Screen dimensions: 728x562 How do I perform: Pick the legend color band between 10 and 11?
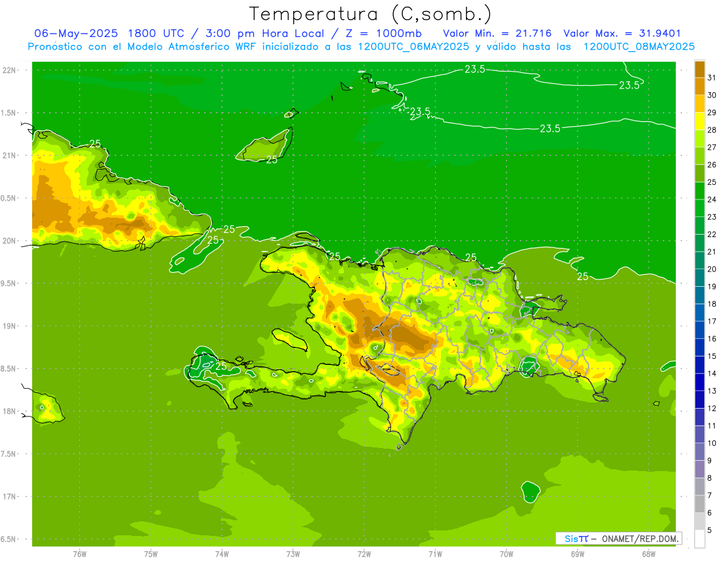(x=699, y=435)
